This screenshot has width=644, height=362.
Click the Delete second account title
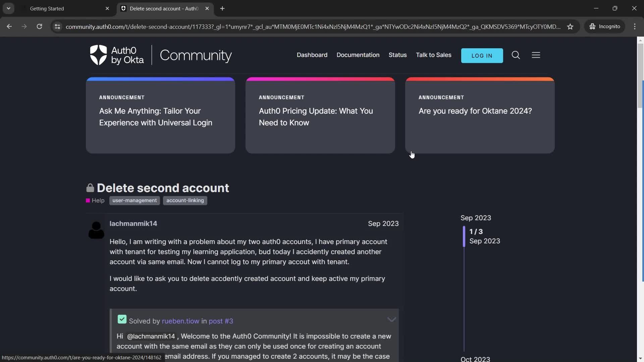coord(163,188)
